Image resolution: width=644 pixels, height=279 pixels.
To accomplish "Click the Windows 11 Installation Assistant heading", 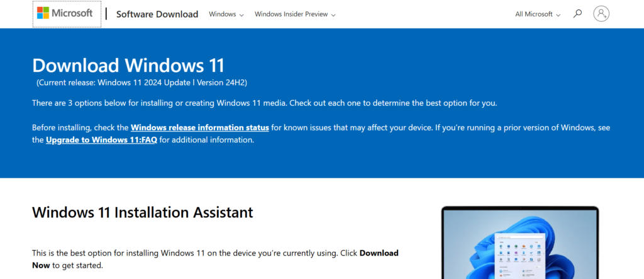I will click(x=143, y=212).
